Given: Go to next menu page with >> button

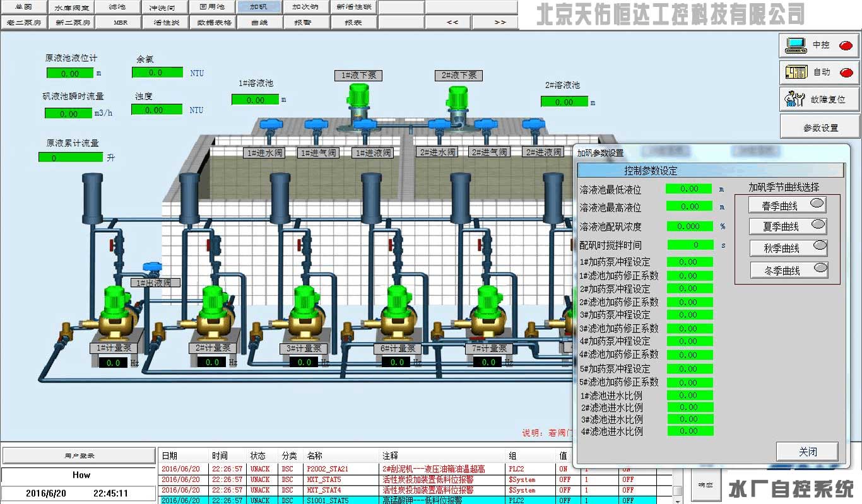Looking at the screenshot, I should click(x=500, y=22).
